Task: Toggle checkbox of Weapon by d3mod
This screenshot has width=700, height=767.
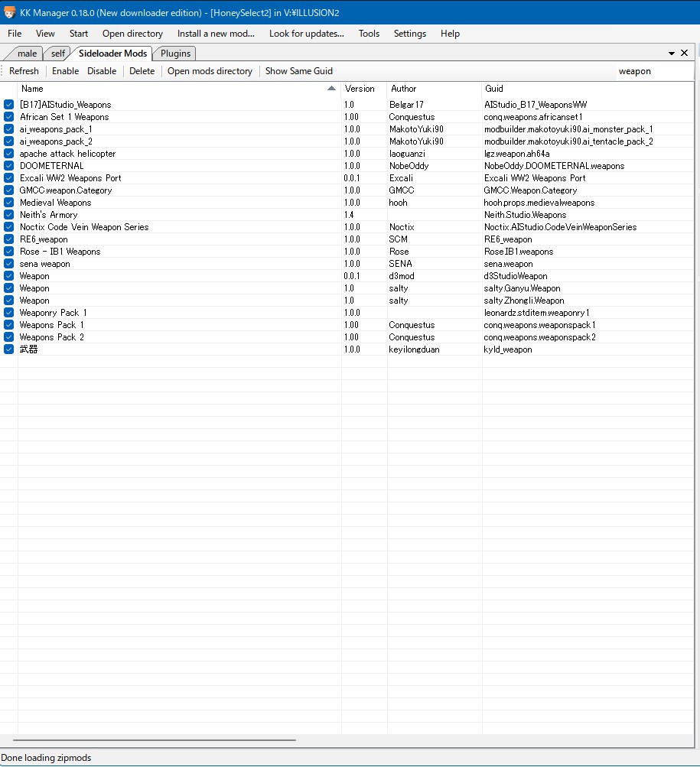Action: pyautogui.click(x=9, y=276)
